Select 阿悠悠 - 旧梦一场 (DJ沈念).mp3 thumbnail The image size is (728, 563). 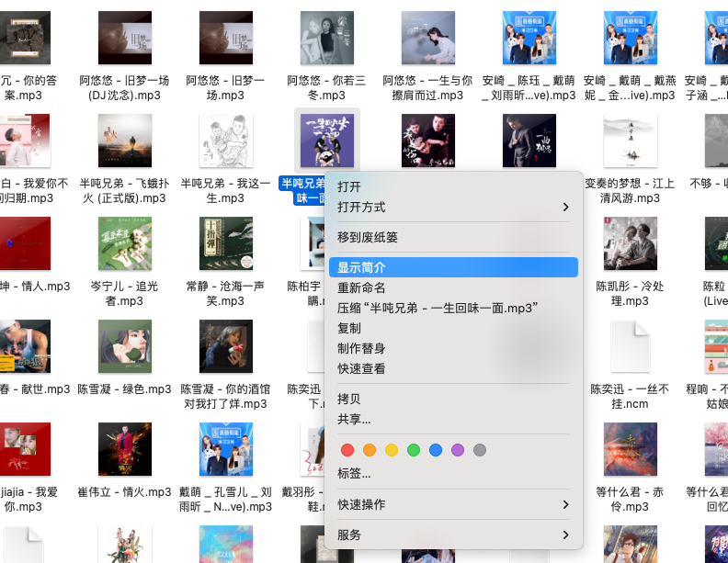[x=125, y=38]
